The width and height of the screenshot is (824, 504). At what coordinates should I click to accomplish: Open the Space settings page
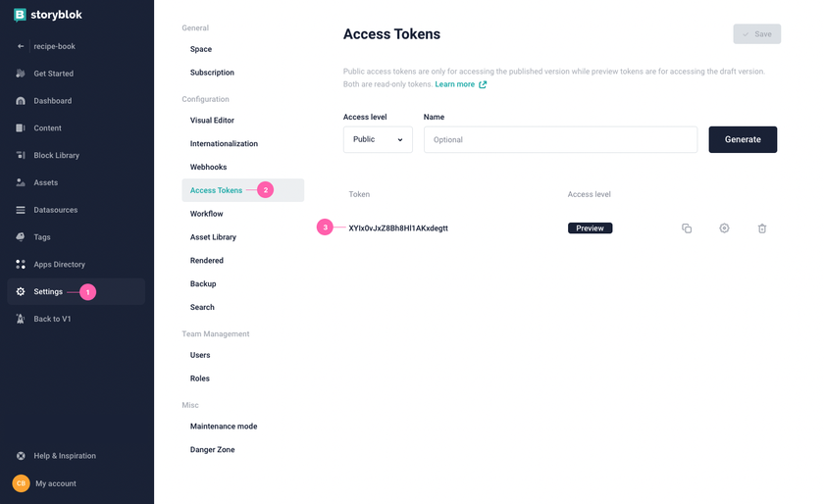pos(201,49)
